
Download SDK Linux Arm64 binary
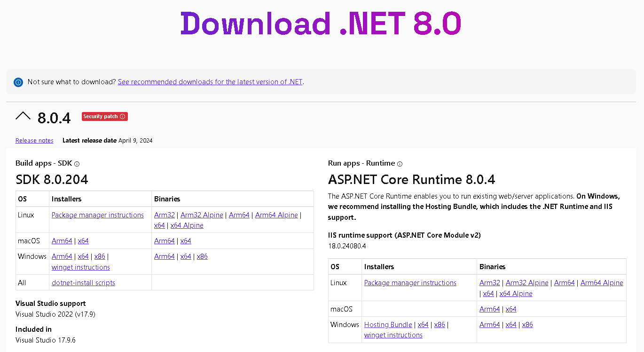point(239,215)
